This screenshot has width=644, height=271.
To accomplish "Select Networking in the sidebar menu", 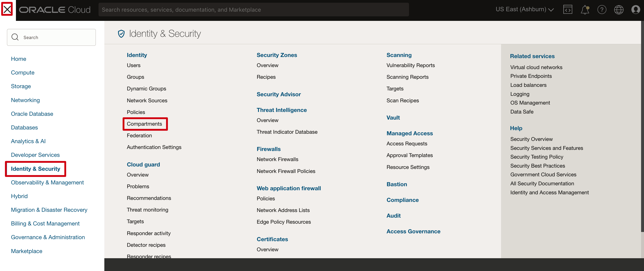I will pos(25,100).
